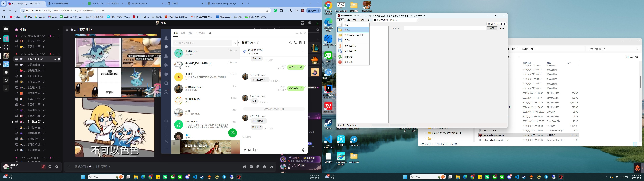The width and height of the screenshot is (644, 181).
Task: Expand the pinned announcement chevron in LINE chat
Action: click(x=303, y=51)
